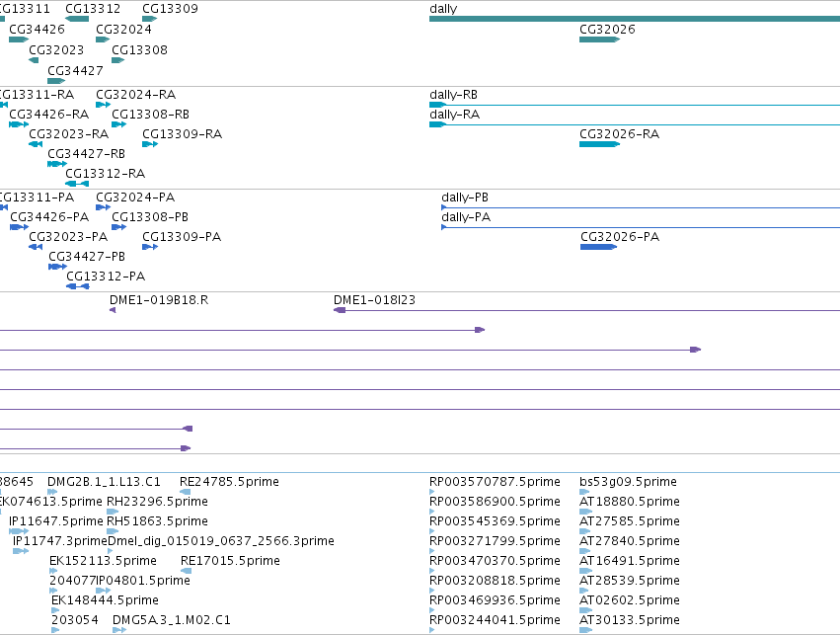The width and height of the screenshot is (840, 635).
Task: Select EST AT02602.5prime
Action: [x=585, y=610]
